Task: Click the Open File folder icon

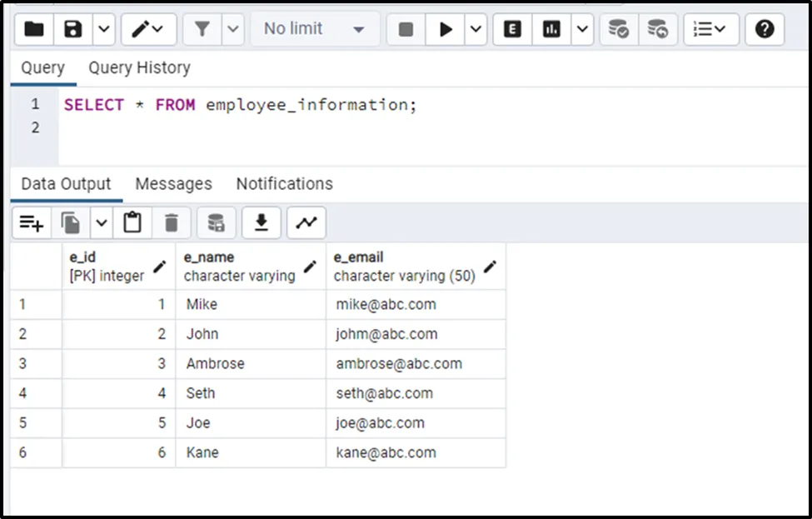Action: point(34,29)
